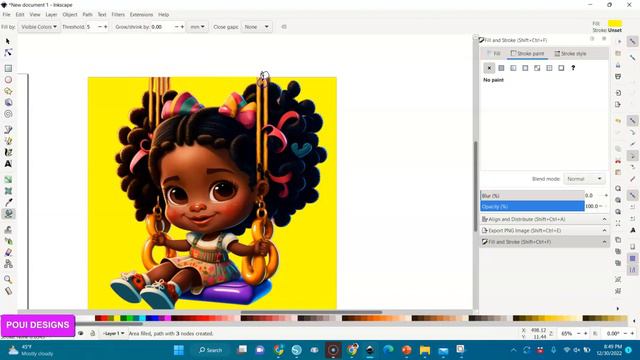Decrease Grow/shrink value with minus
This screenshot has width=640, height=360.
[x=176, y=27]
